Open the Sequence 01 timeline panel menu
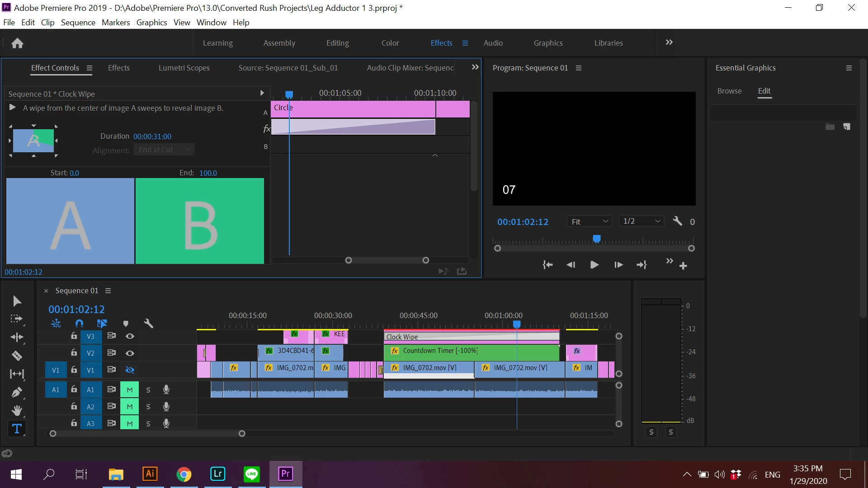Viewport: 868px width, 488px height. pos(108,291)
